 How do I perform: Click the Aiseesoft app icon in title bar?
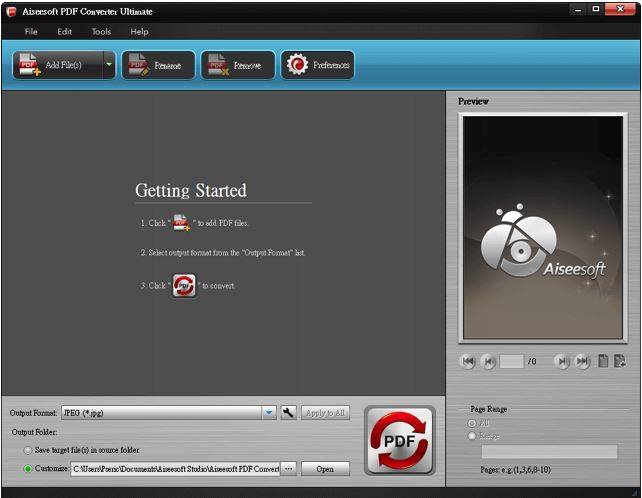11,11
